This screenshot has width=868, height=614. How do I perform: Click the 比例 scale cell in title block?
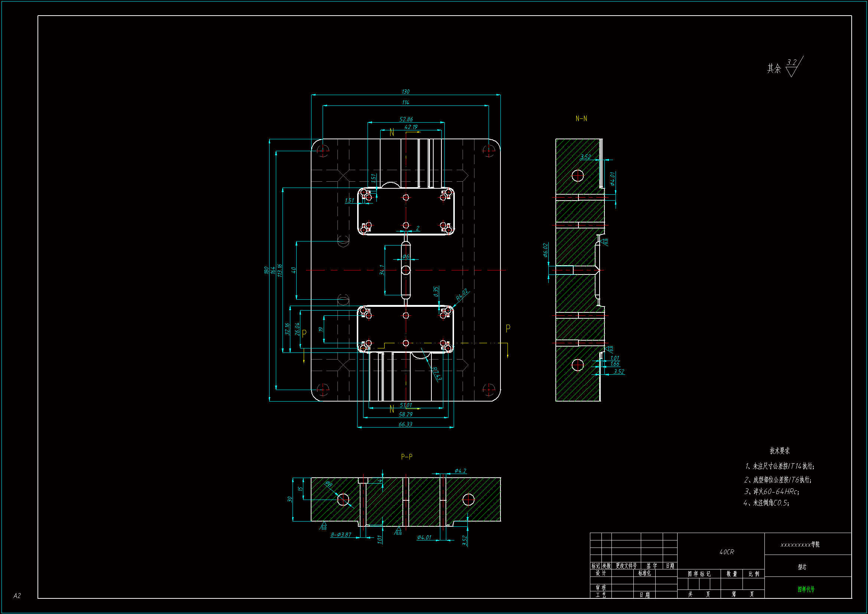[753, 574]
